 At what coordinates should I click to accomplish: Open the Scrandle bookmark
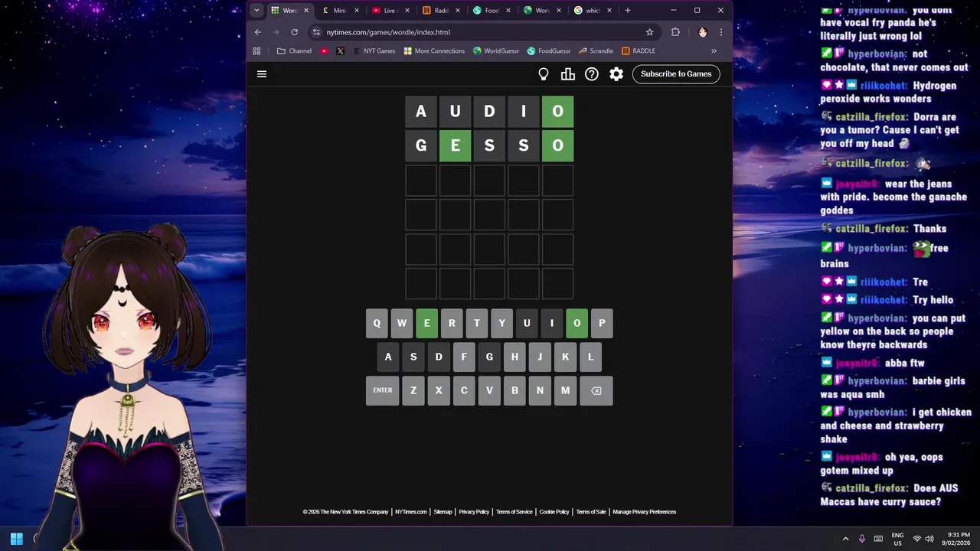596,51
